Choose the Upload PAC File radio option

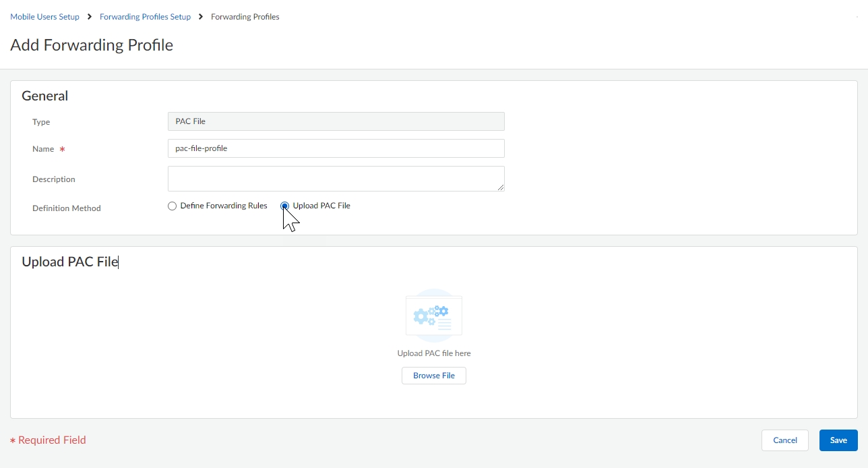(285, 206)
